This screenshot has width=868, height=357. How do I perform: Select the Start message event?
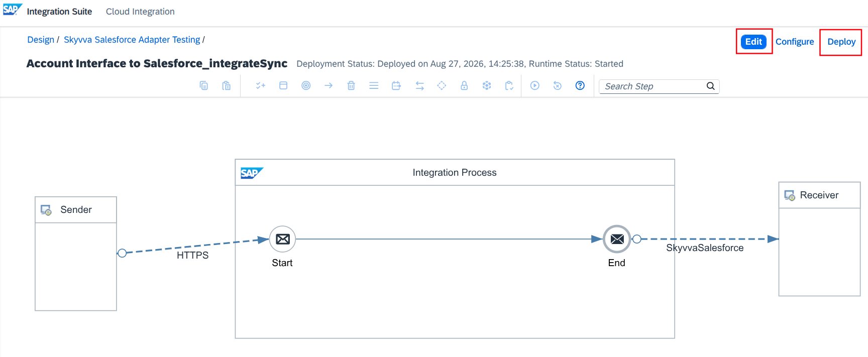click(283, 239)
